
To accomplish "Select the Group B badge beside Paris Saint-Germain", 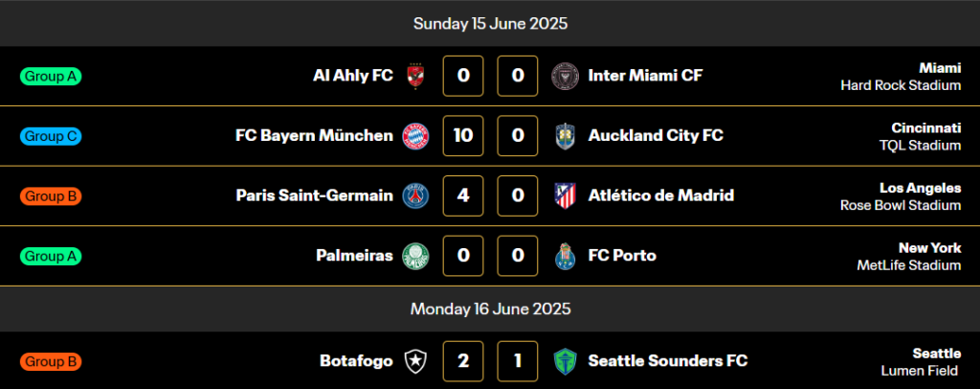I will pyautogui.click(x=51, y=196).
